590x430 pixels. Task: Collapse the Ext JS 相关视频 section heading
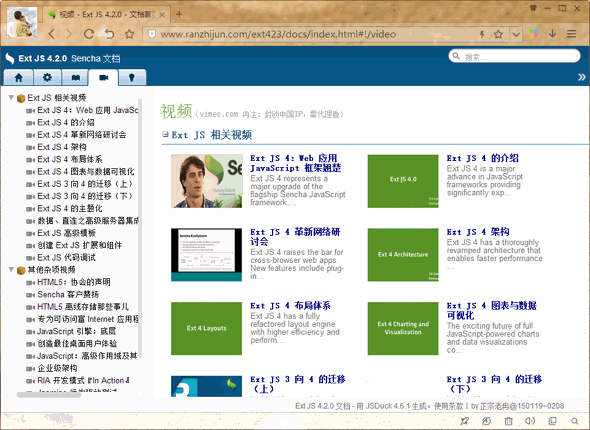click(x=165, y=134)
